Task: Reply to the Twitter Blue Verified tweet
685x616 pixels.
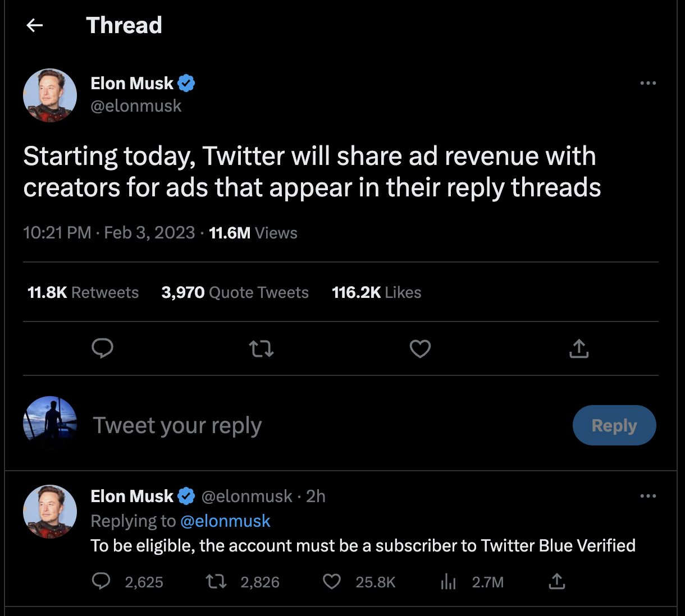Action: (101, 582)
